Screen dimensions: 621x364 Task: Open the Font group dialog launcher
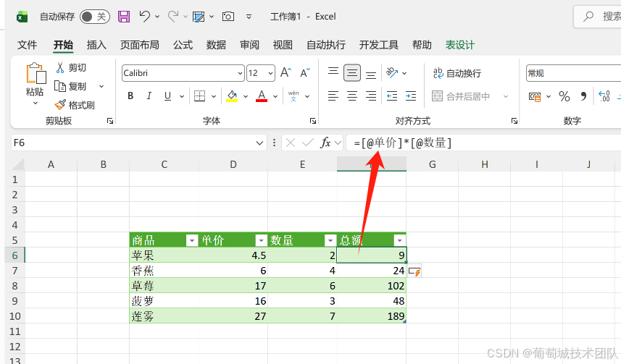(313, 121)
